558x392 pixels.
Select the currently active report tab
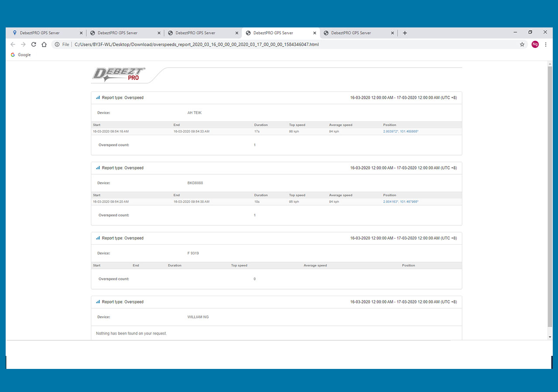281,33
